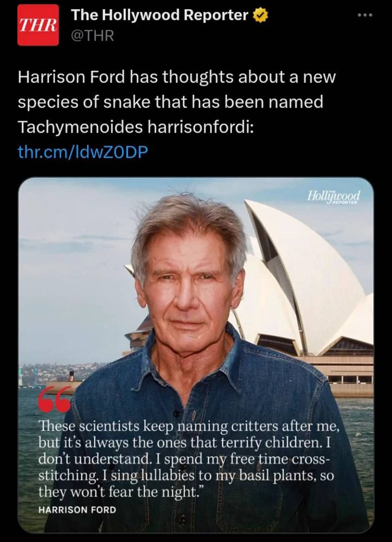Click the HARRISON FORD caption under quote
Image resolution: width=392 pixels, height=542 pixels.
tap(77, 509)
